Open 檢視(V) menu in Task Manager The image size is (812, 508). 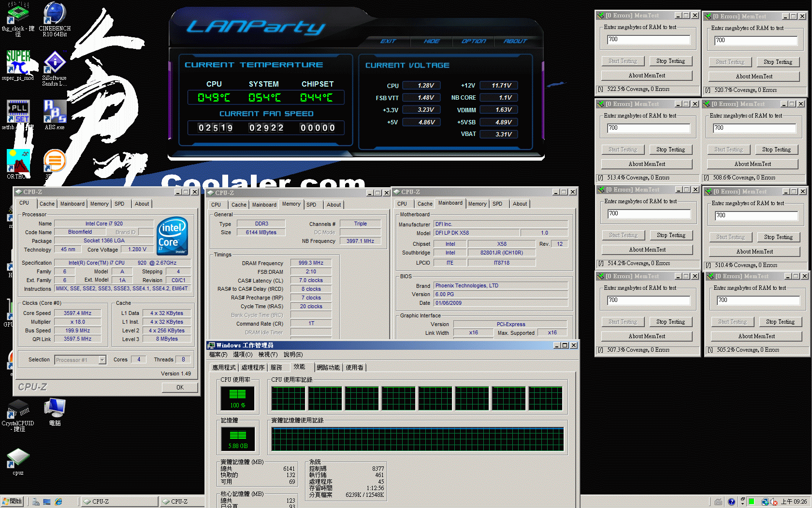pyautogui.click(x=268, y=355)
